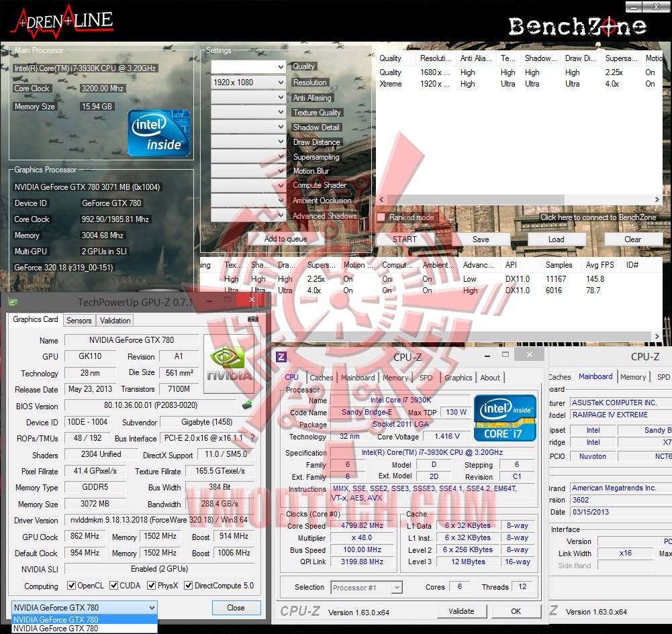Click the START benchmark button
This screenshot has width=672, height=634.
coord(405,240)
